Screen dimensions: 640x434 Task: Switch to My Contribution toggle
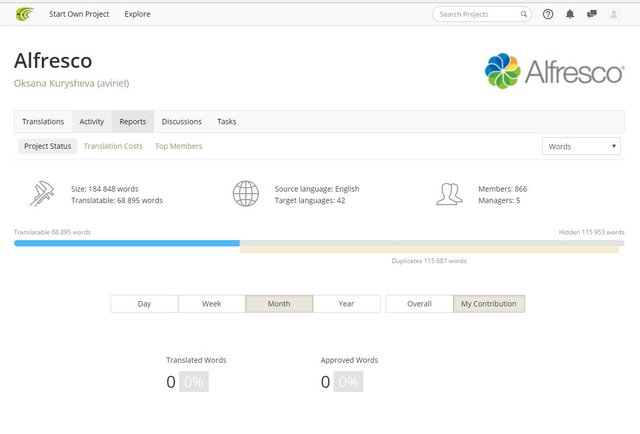(489, 304)
